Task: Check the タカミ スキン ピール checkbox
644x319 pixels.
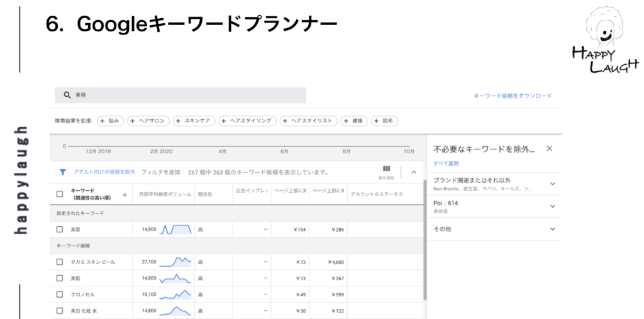Action: (x=60, y=262)
